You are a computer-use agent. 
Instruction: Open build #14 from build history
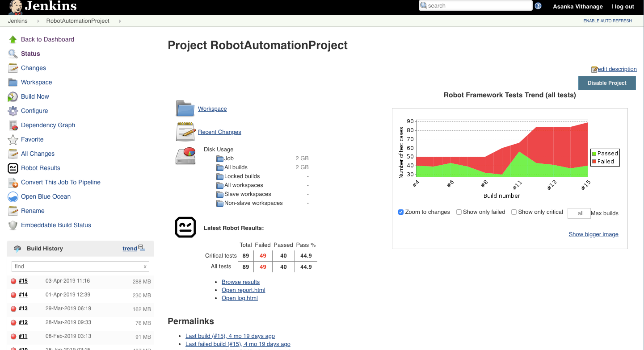tap(23, 295)
